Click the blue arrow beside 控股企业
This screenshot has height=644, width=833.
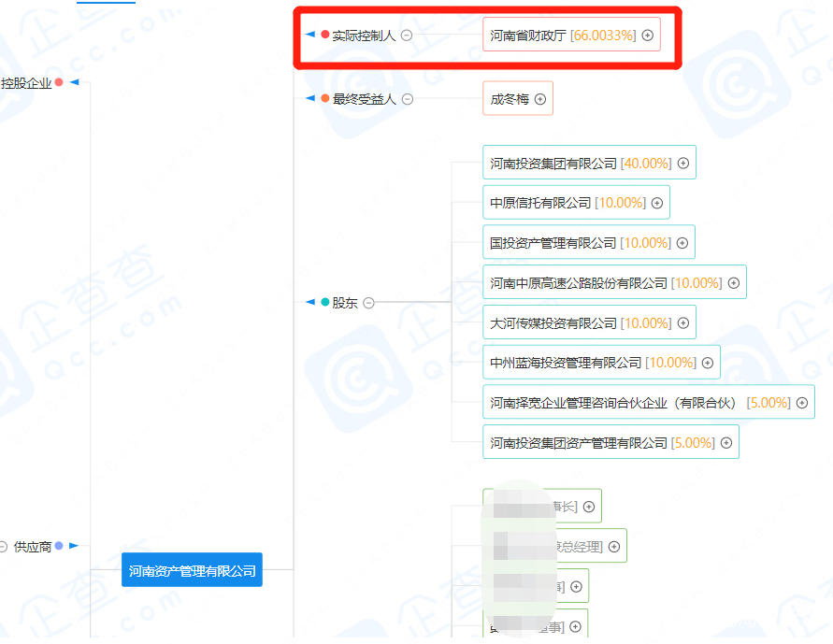pos(75,82)
